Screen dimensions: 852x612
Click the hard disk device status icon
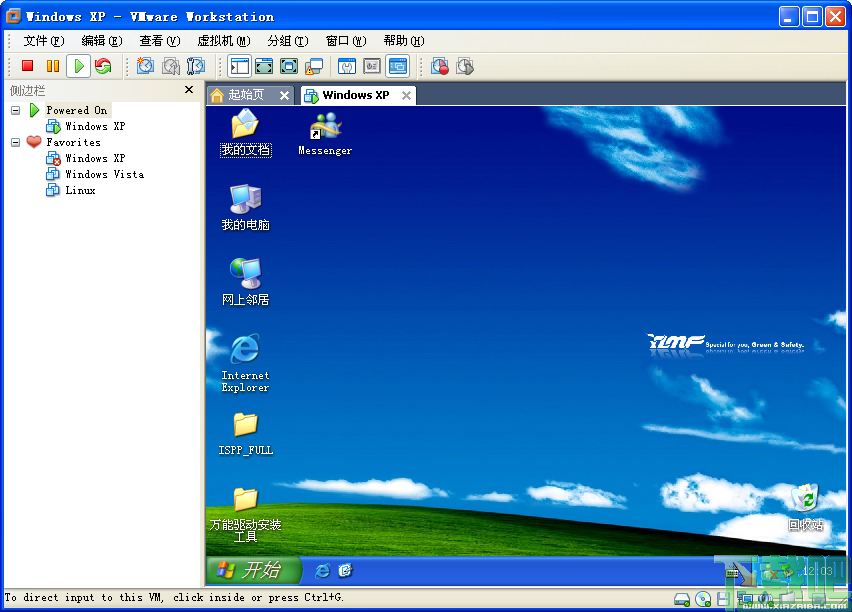(682, 599)
